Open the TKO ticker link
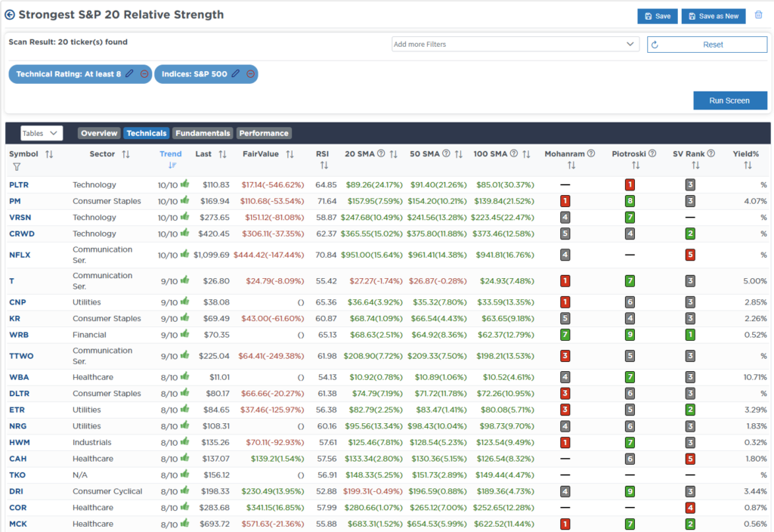 (x=17, y=475)
